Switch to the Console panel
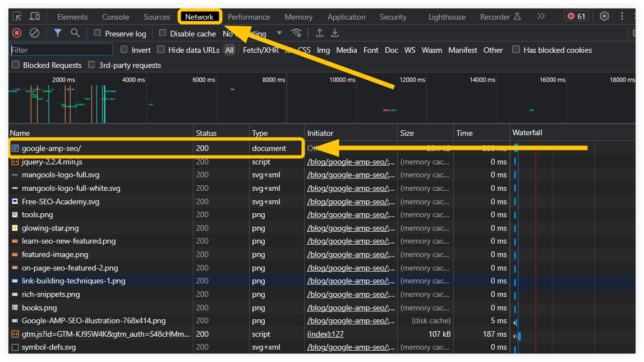Image resolution: width=644 pixels, height=362 pixels. pyautogui.click(x=115, y=16)
